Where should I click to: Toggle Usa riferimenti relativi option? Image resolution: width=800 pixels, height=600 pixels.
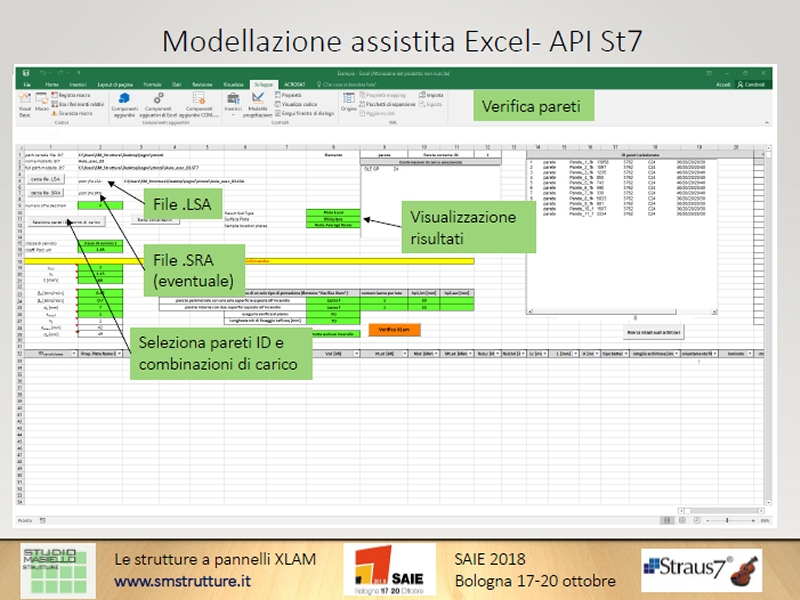tap(79, 104)
